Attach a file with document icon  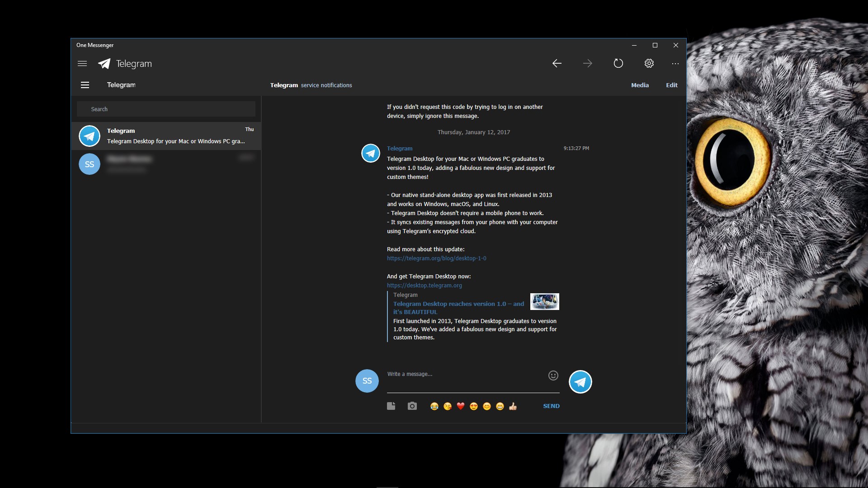point(391,406)
